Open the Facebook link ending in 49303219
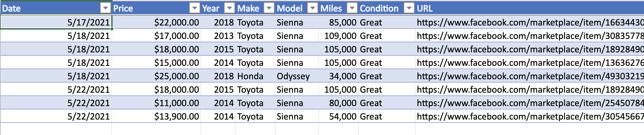The width and height of the screenshot is (644, 135). [x=530, y=76]
